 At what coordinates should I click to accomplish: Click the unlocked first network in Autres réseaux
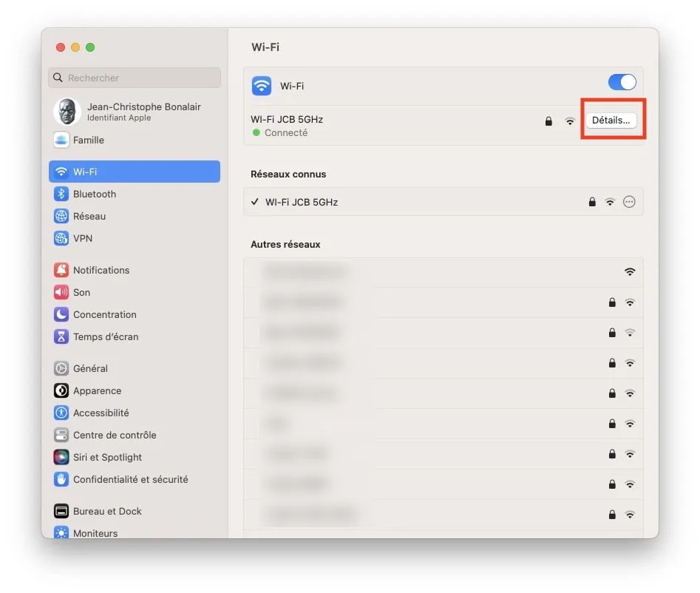[x=444, y=272]
